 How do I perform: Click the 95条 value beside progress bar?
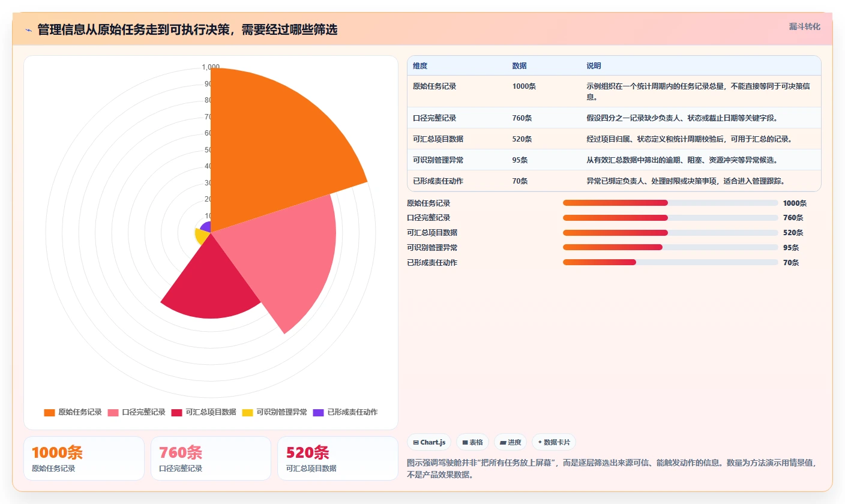(791, 247)
